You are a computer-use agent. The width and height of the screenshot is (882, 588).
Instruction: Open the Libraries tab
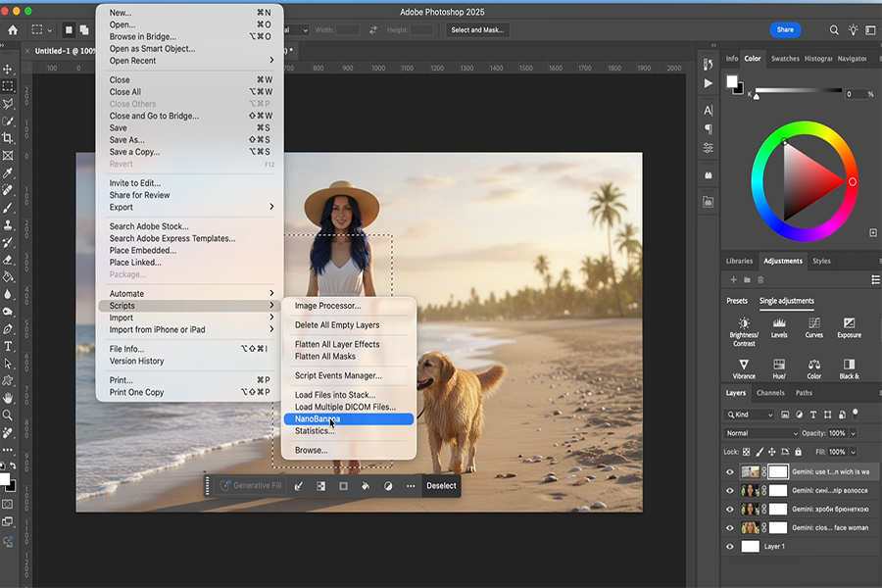tap(739, 261)
